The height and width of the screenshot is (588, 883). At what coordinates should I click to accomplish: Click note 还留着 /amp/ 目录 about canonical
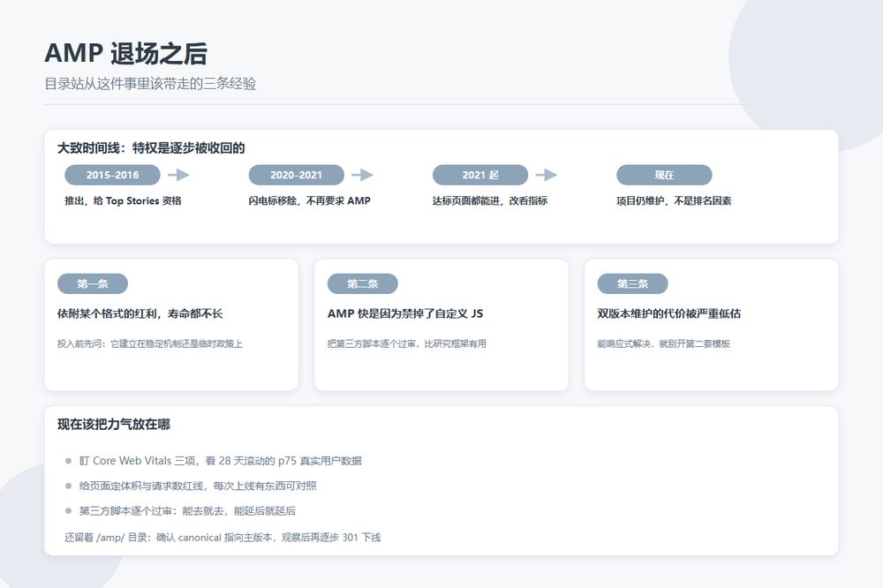pyautogui.click(x=223, y=538)
